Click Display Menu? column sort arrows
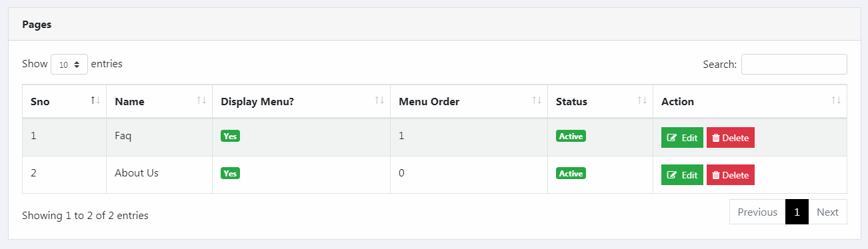The width and height of the screenshot is (868, 249). (379, 101)
